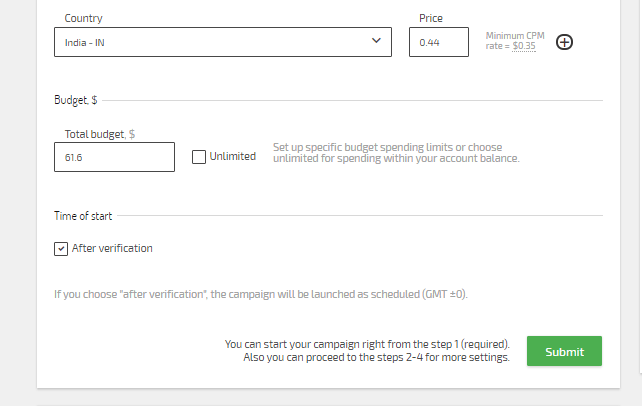Click the chevron arrow in Country dropdown
Screen dimensions: 642x406
[x=376, y=41]
